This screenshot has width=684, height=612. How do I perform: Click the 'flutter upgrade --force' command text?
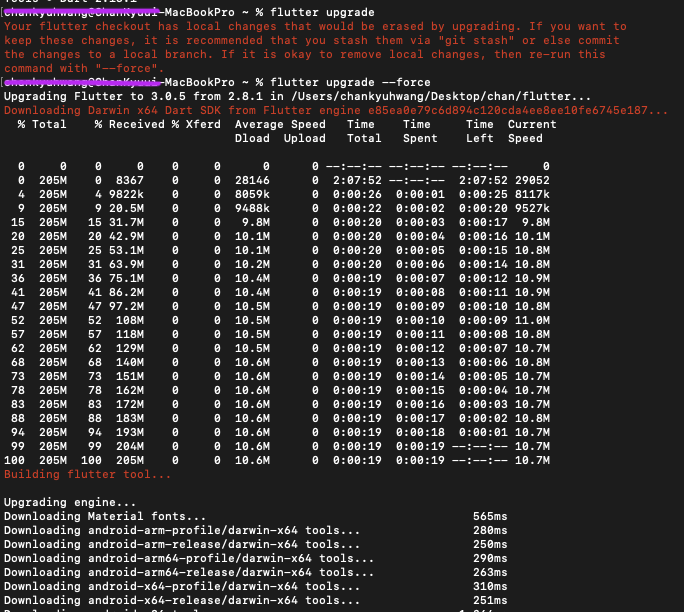point(350,82)
